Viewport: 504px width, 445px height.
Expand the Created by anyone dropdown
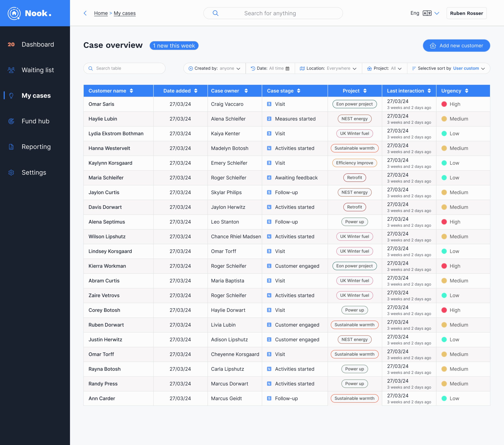pyautogui.click(x=214, y=68)
